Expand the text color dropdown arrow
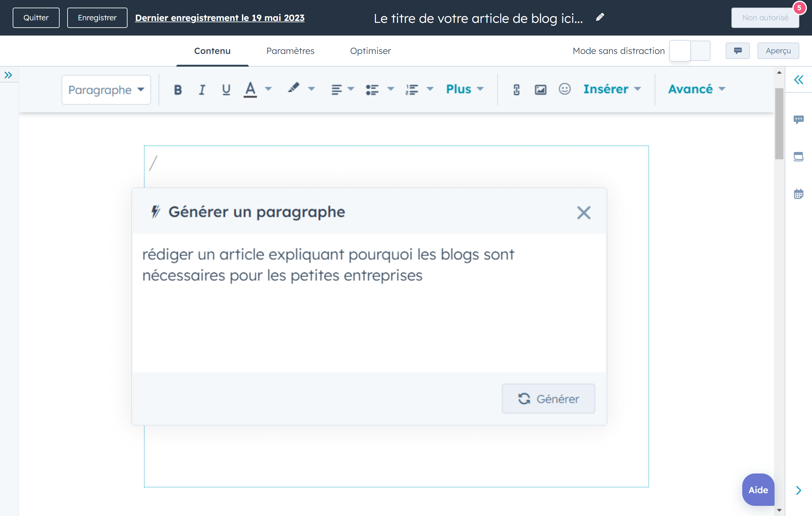The height and width of the screenshot is (516, 812). 268,89
